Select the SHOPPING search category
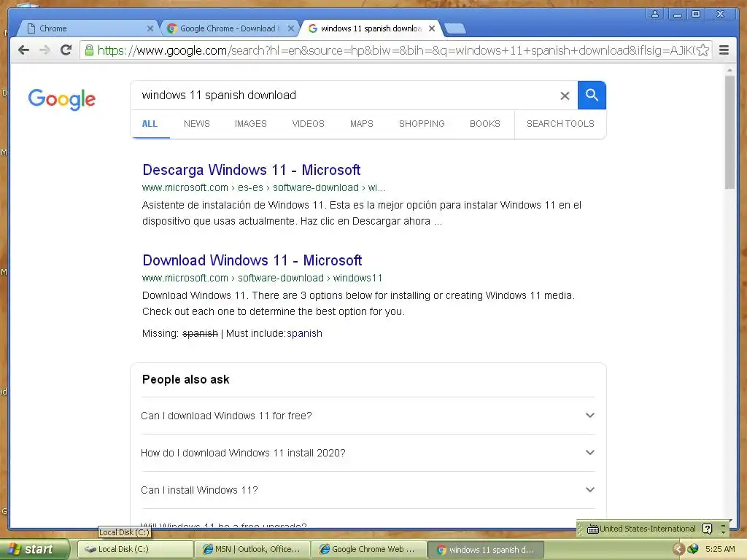This screenshot has width=747, height=560. pos(422,124)
